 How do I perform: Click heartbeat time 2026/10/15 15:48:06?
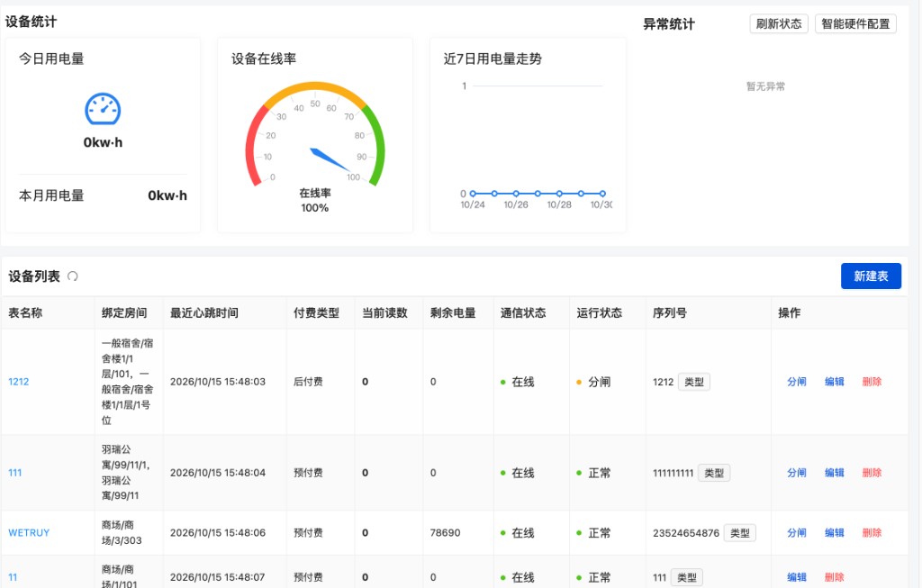click(x=218, y=533)
